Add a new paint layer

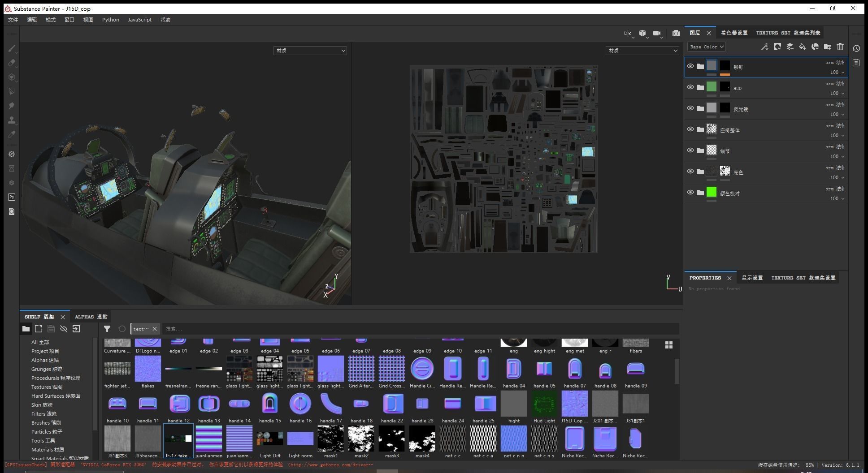point(790,47)
